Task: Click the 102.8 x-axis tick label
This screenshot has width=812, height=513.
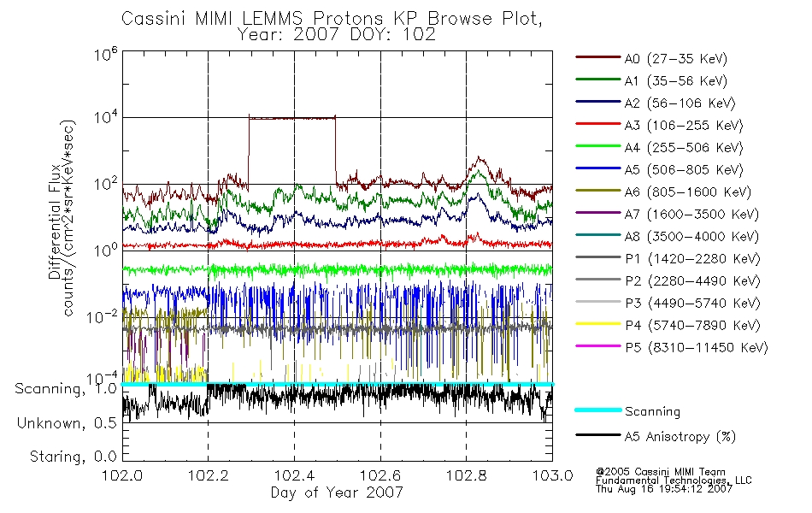Action: (466, 475)
